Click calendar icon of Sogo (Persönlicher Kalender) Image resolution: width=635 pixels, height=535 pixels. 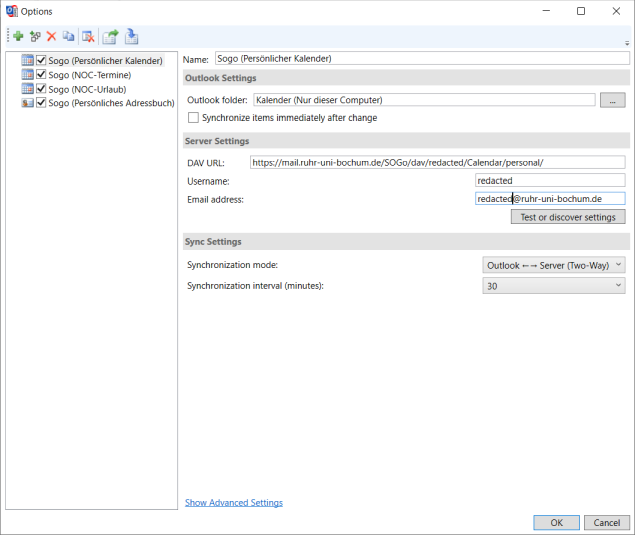[x=28, y=60]
